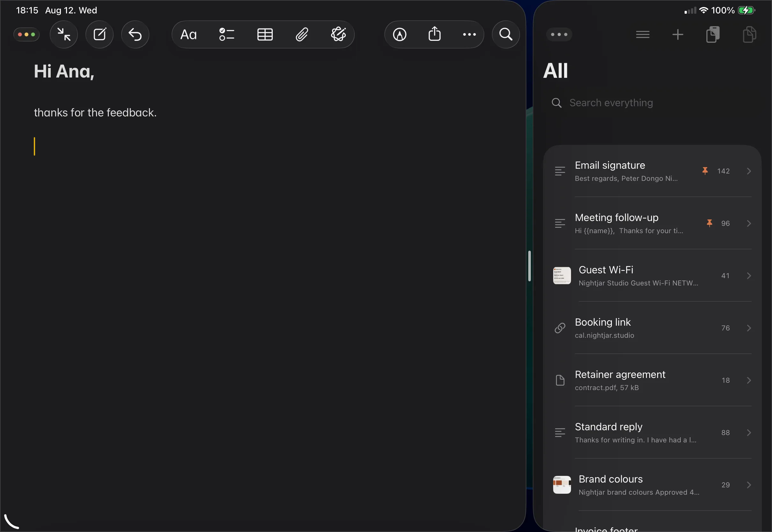Attach a file with paperclip icon

tap(302, 34)
